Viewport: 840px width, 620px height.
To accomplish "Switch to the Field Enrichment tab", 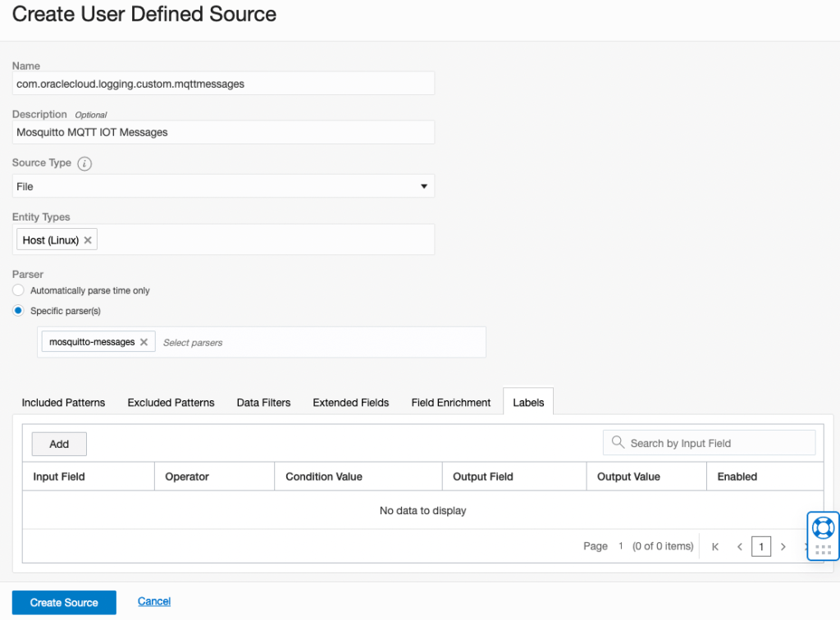I will tap(451, 402).
